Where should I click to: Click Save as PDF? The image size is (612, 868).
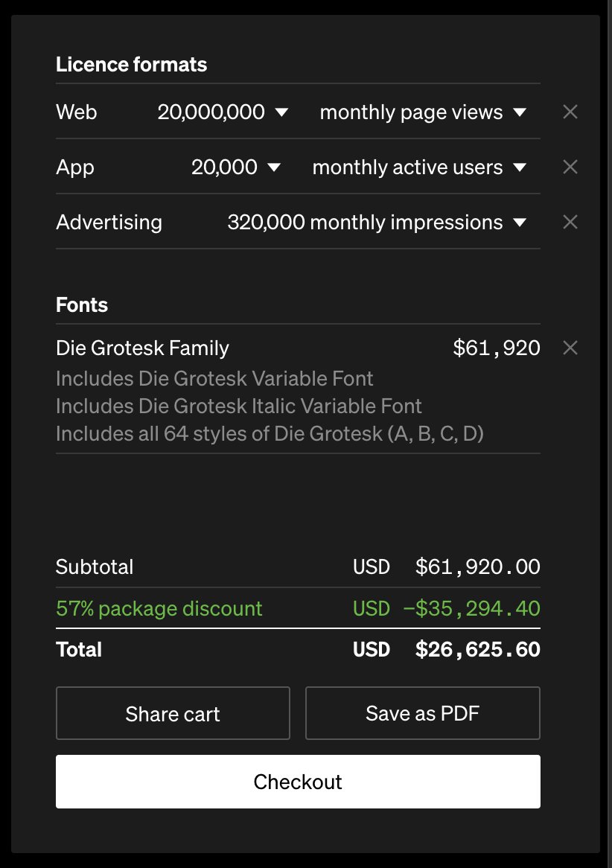click(x=423, y=713)
